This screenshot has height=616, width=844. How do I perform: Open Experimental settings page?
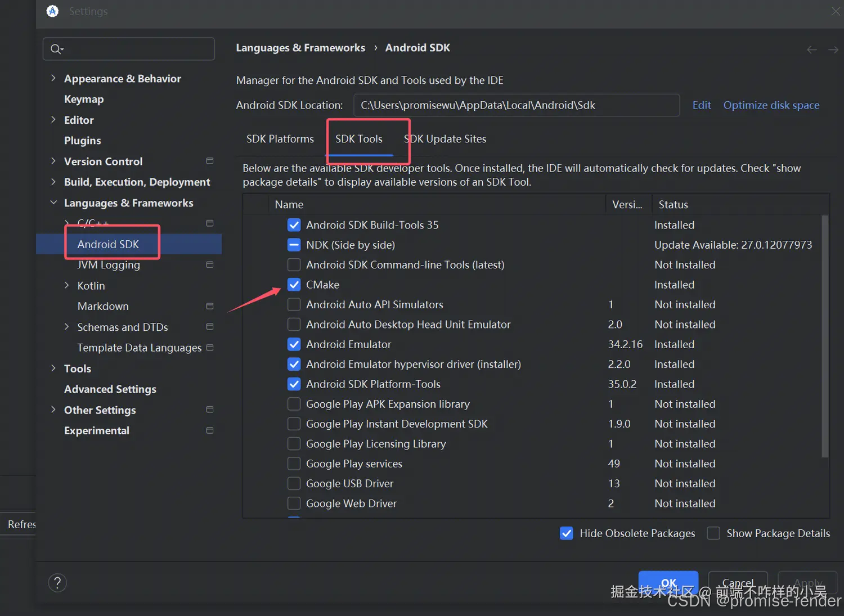tap(97, 430)
